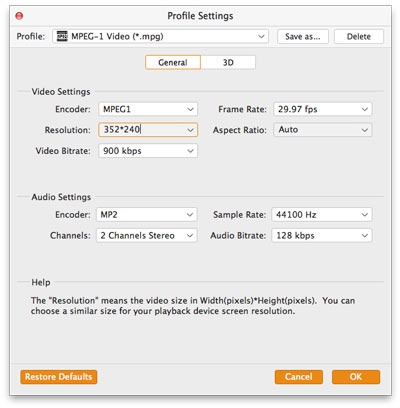
Task: Expand the Channels 2 Channels Stereo dropdown
Action: tap(147, 235)
